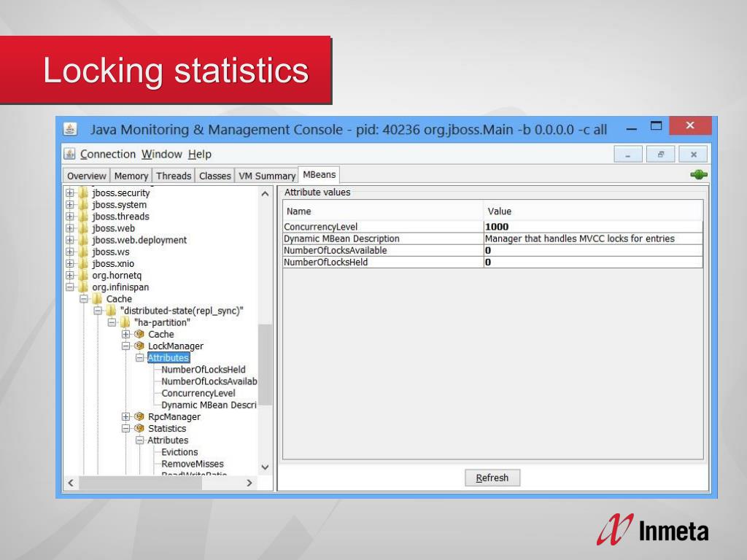Expand the jboss.threads node
Image resolution: width=747 pixels, height=560 pixels.
pos(70,217)
